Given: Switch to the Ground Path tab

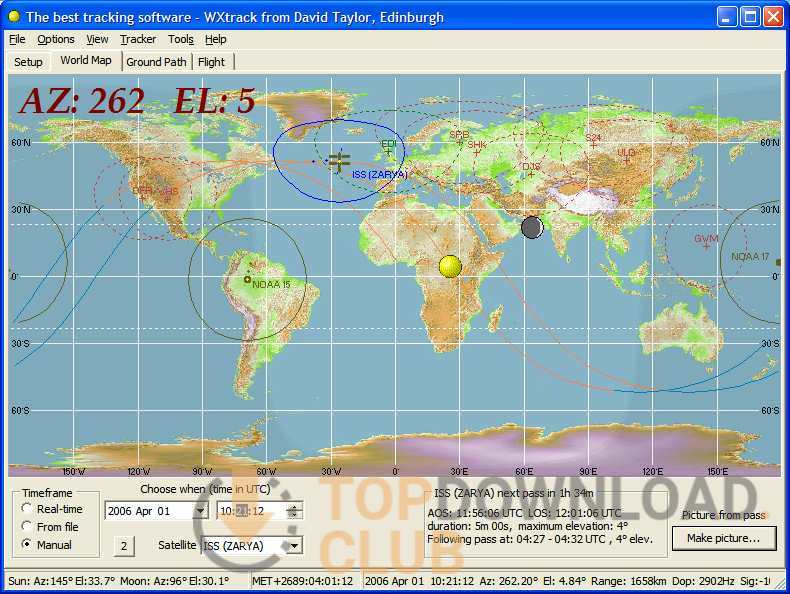Looking at the screenshot, I should [x=156, y=62].
